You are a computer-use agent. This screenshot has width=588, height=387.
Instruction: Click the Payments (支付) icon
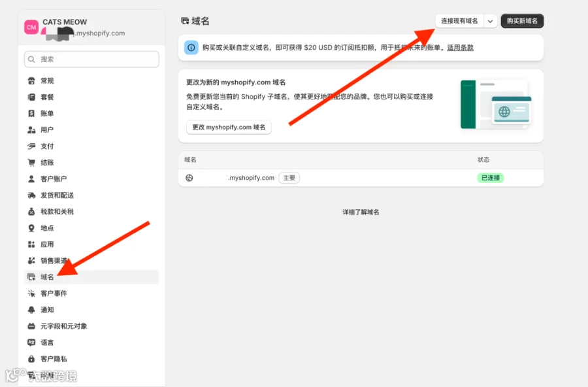click(x=31, y=146)
